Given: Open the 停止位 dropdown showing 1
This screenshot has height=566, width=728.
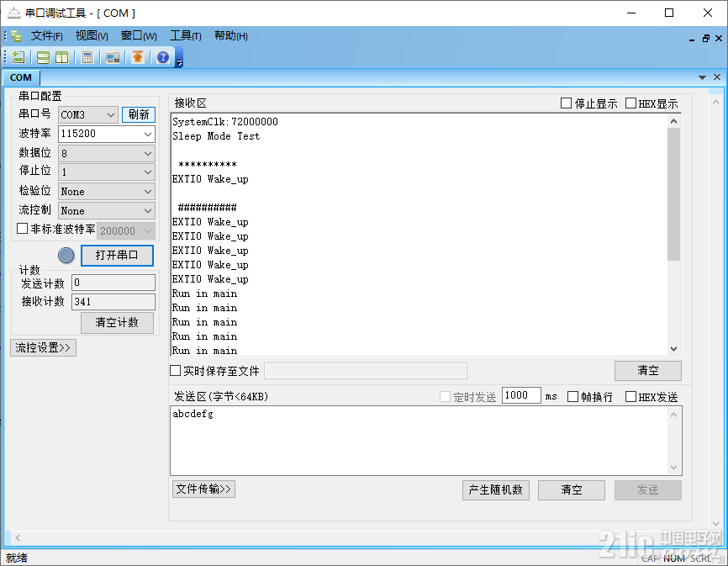Looking at the screenshot, I should pos(106,172).
